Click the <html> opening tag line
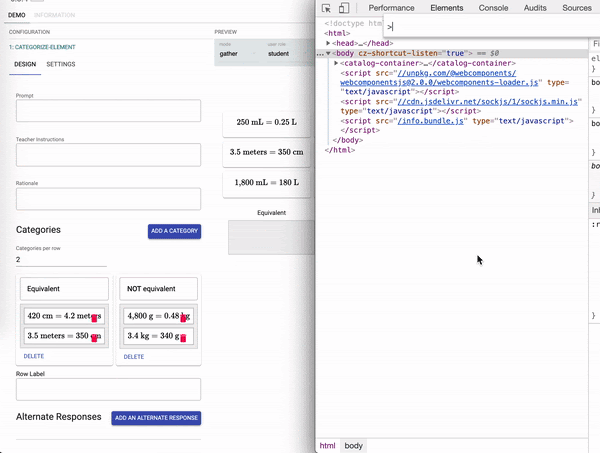Image resolution: width=600 pixels, height=453 pixels. 337,33
